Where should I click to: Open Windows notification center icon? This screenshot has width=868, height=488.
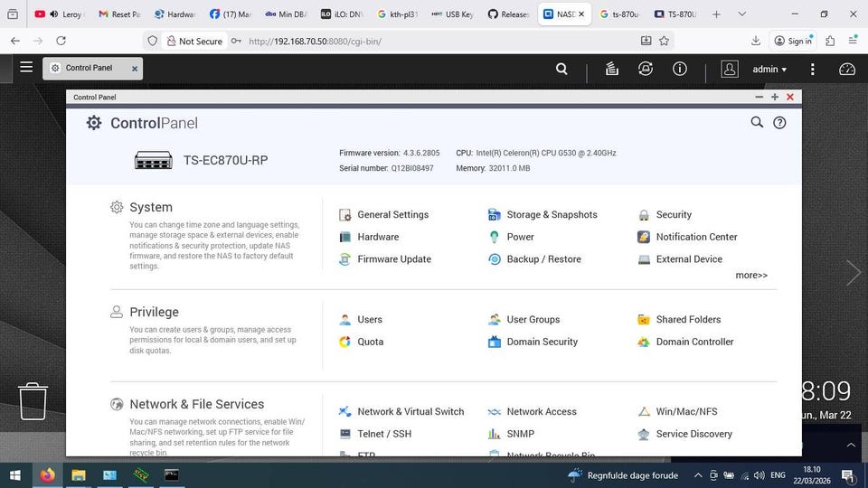(x=848, y=475)
